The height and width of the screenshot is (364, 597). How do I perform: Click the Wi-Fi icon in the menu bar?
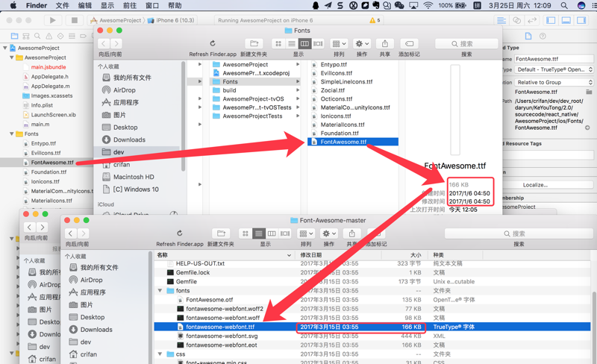pos(428,5)
